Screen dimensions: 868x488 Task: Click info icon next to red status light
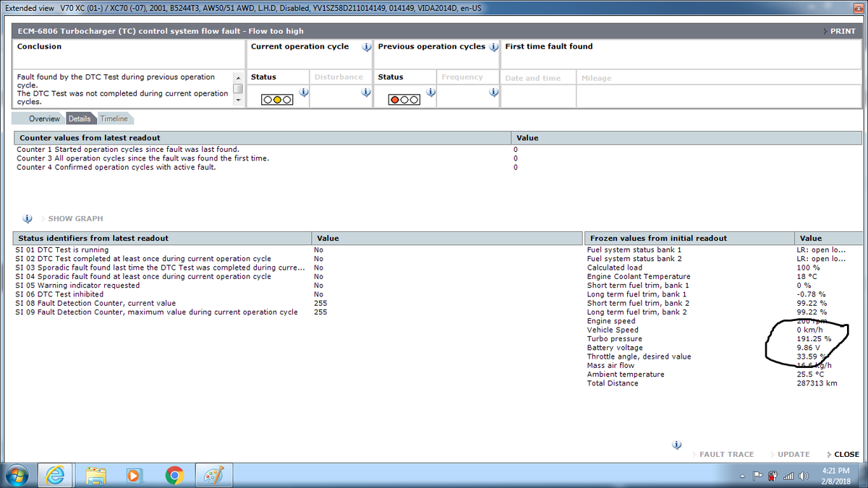click(x=431, y=93)
